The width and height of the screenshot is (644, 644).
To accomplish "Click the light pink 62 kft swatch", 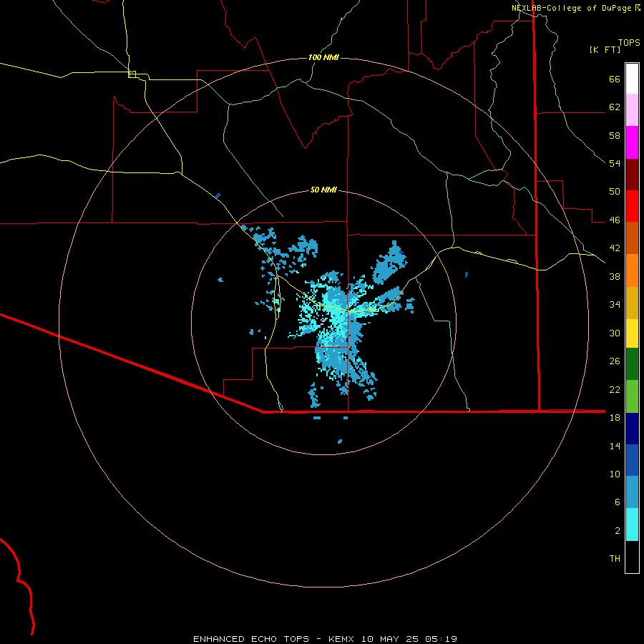I will (x=632, y=109).
